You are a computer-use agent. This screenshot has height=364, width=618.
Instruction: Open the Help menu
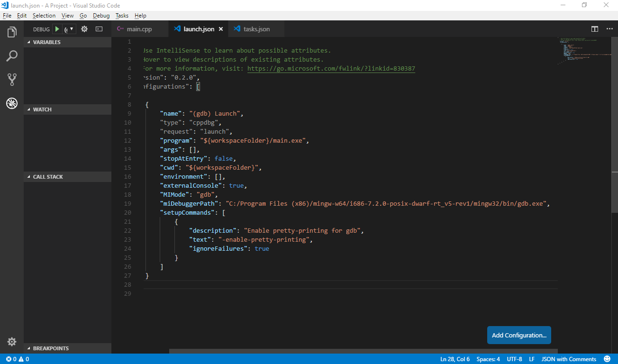click(140, 16)
